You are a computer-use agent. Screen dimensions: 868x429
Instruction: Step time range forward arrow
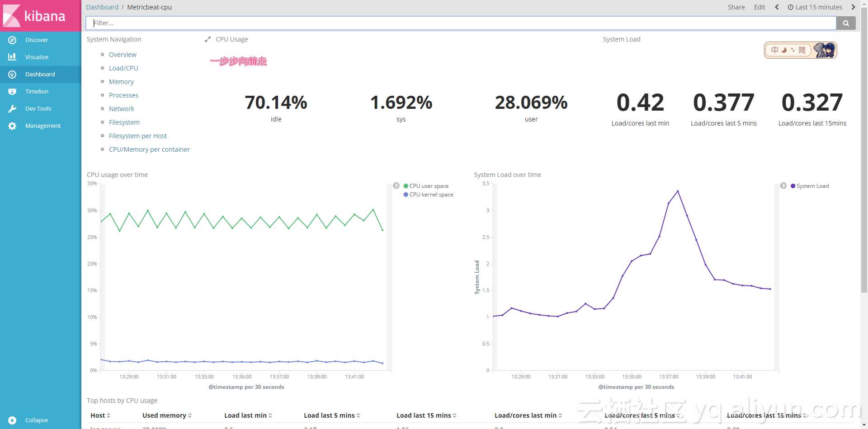[x=853, y=7]
